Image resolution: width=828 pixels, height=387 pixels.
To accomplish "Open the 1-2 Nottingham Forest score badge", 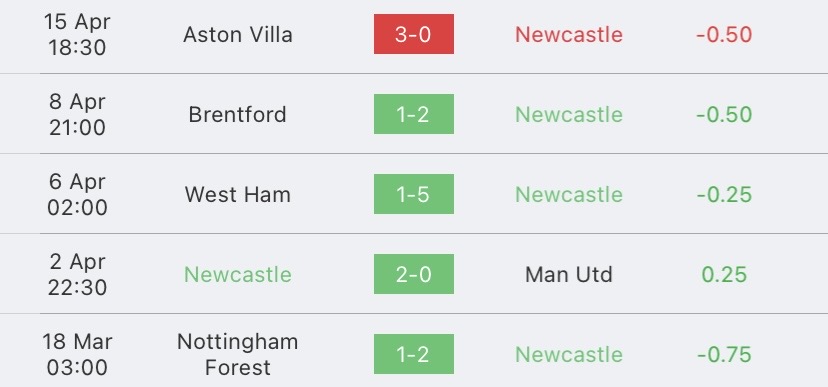I will [413, 354].
